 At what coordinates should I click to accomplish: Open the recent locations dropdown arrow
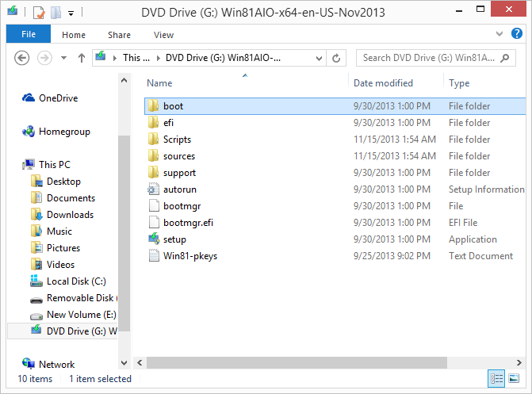(x=63, y=58)
